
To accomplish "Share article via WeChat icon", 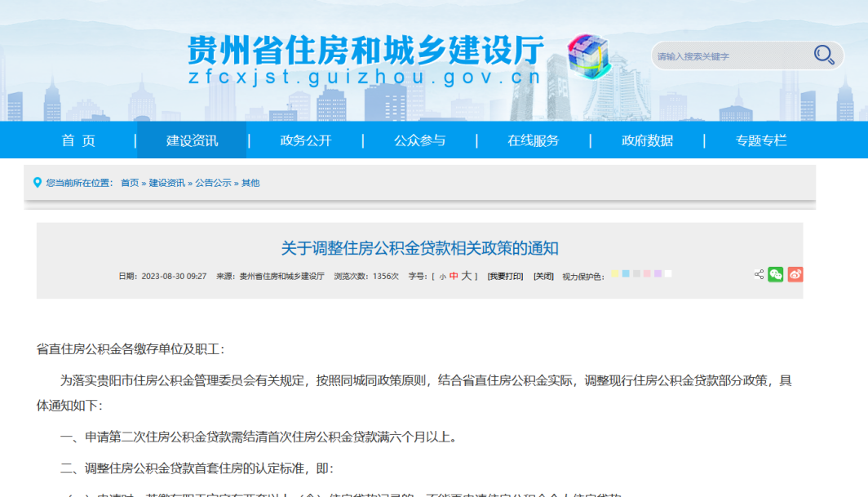I will (x=775, y=275).
